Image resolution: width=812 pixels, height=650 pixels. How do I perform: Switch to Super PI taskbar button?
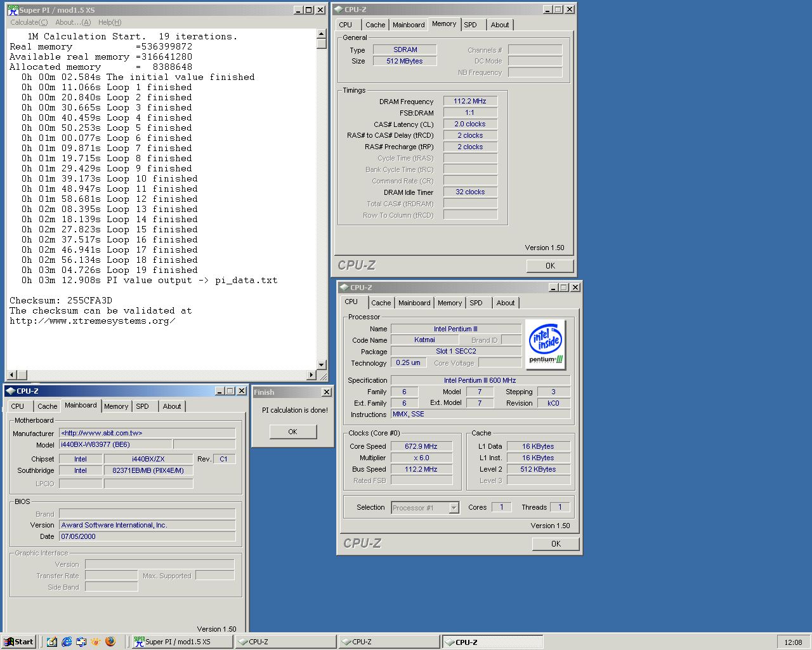tap(181, 642)
